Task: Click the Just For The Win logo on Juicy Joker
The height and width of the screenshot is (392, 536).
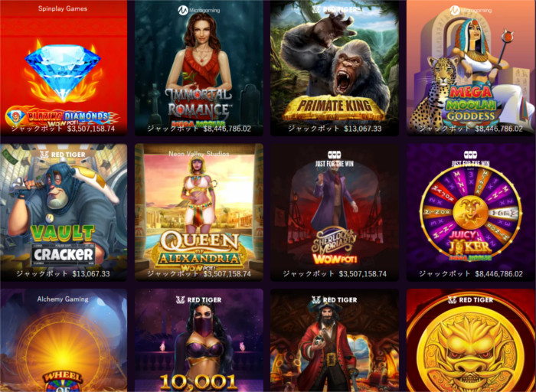Action: [470, 159]
